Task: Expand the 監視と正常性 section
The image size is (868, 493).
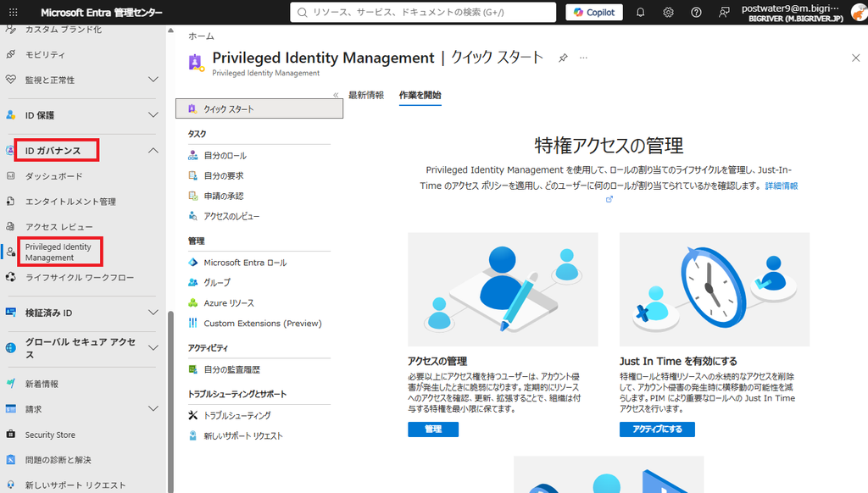Action: (x=153, y=80)
